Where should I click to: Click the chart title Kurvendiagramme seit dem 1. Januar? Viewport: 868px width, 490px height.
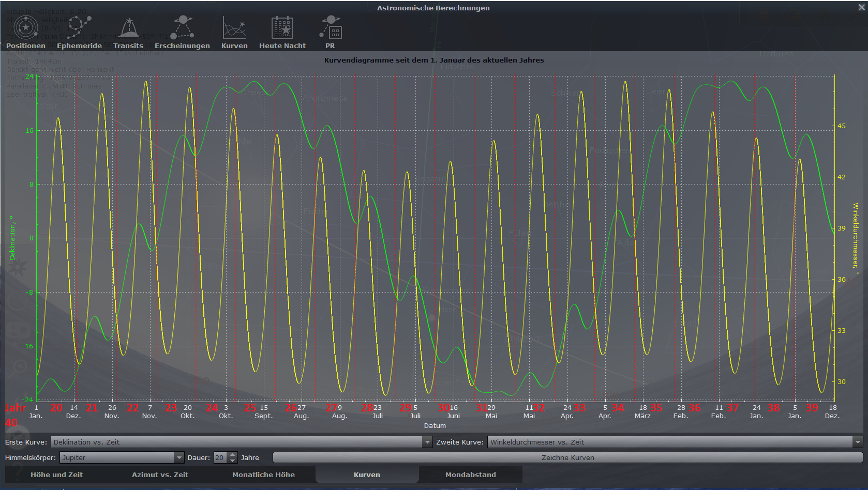[x=434, y=60]
